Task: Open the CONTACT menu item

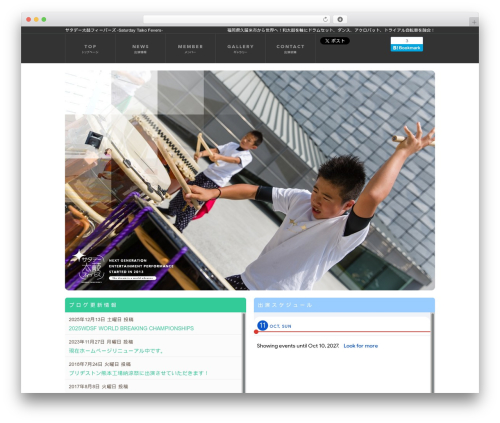Action: tap(290, 49)
